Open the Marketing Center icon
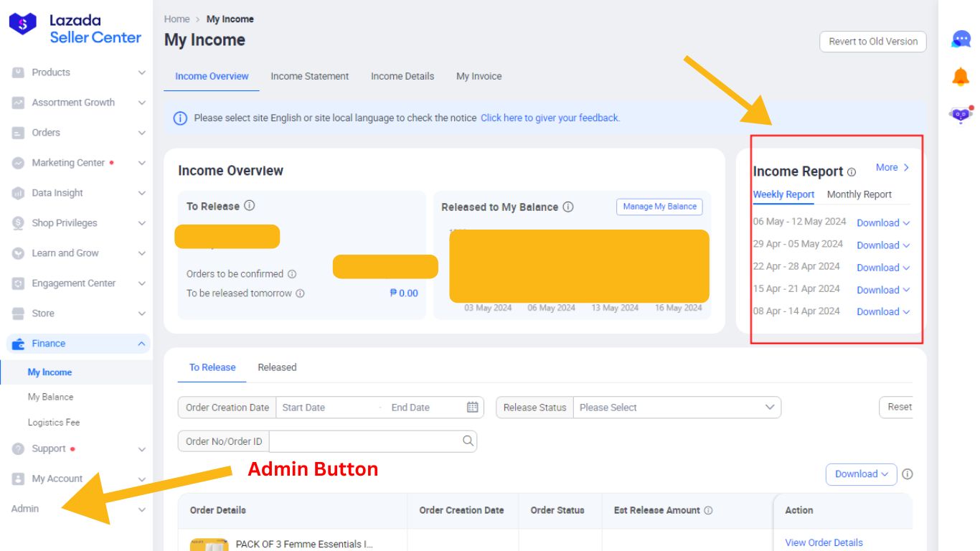This screenshot has width=980, height=551. click(17, 162)
